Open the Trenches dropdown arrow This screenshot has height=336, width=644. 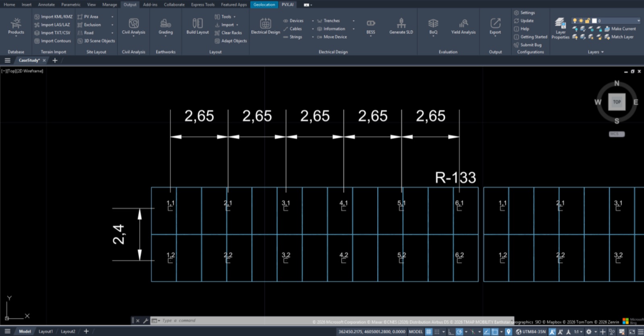(x=353, y=21)
